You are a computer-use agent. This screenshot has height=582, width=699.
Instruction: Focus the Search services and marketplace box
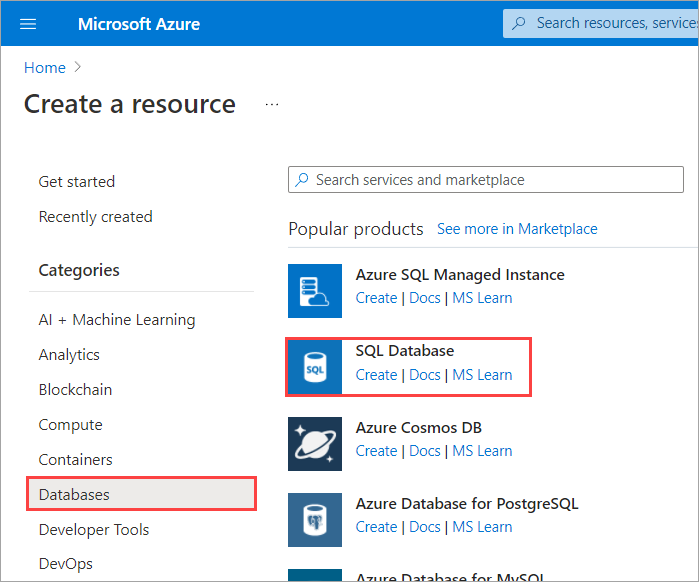coord(485,180)
